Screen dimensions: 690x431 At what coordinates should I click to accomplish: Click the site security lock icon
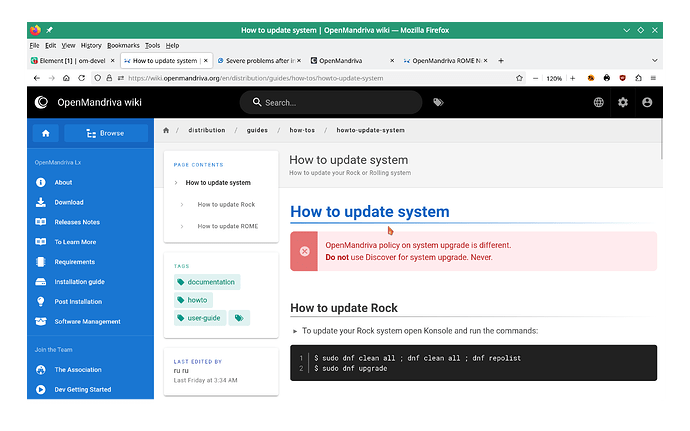coord(109,78)
